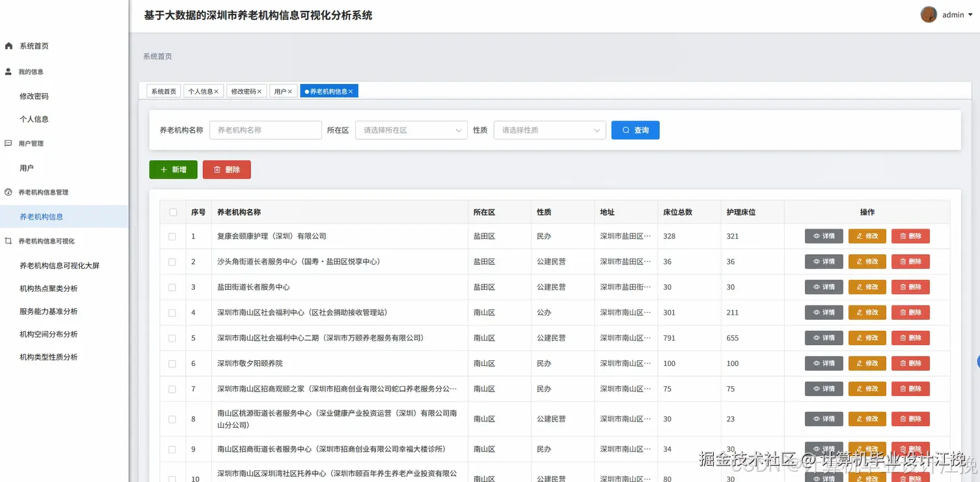The height and width of the screenshot is (482, 980).
Task: View details of row 4 南山区社会福利中心
Action: [824, 313]
